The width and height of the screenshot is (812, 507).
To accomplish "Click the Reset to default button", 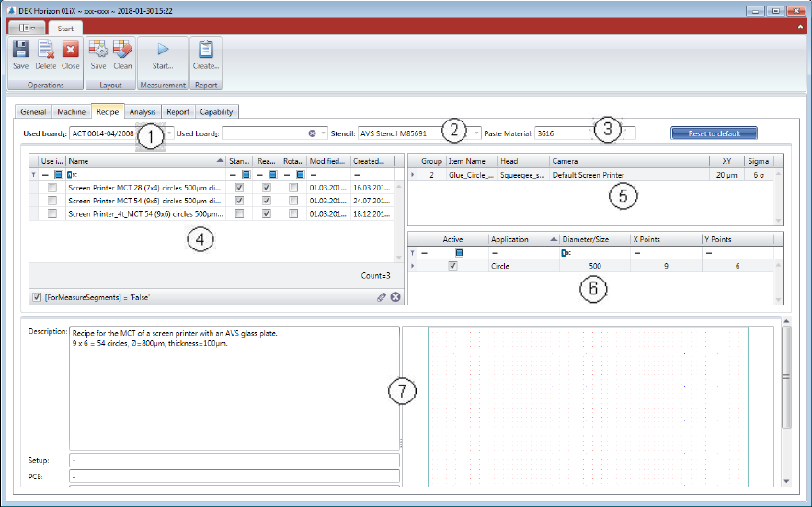I will (x=713, y=133).
